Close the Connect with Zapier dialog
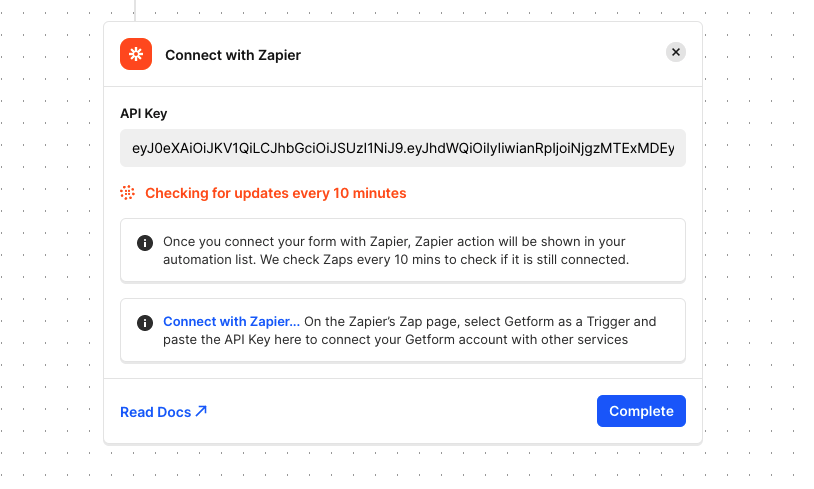814x489 pixels. pos(676,52)
